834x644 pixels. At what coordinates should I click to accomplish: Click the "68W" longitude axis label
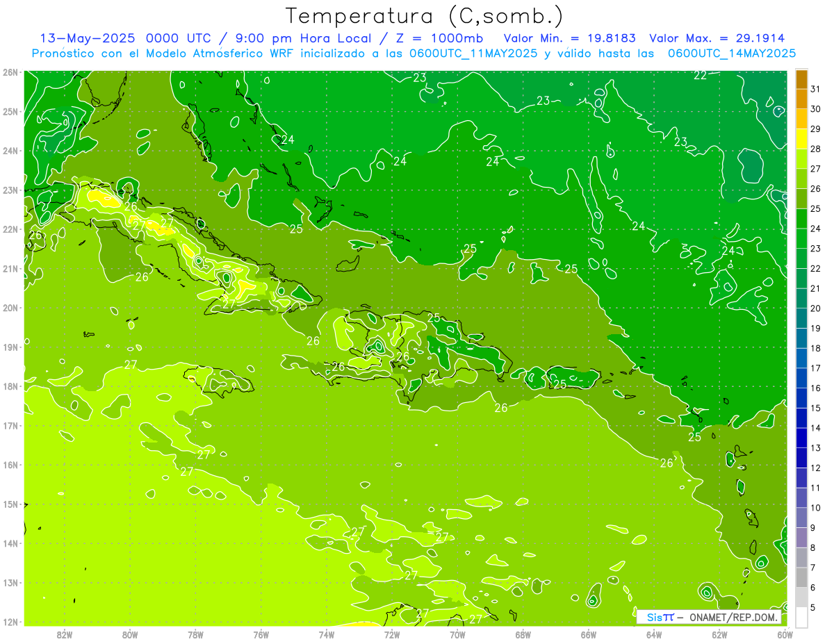[x=523, y=634]
